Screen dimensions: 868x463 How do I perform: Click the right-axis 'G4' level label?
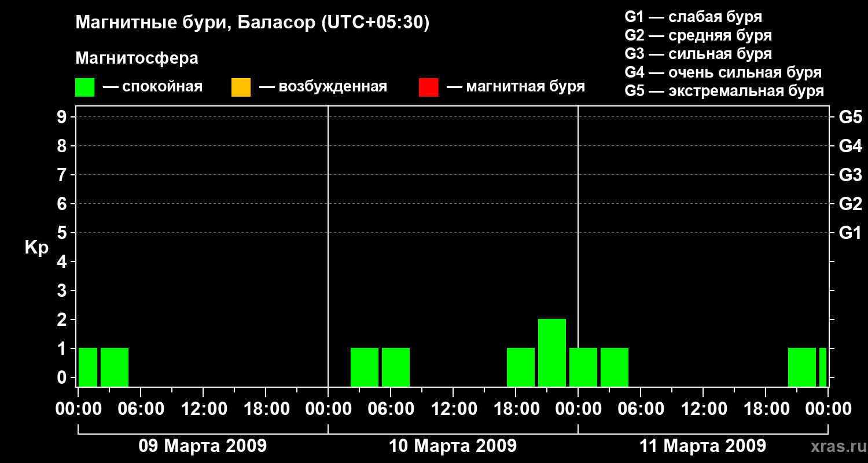point(850,146)
